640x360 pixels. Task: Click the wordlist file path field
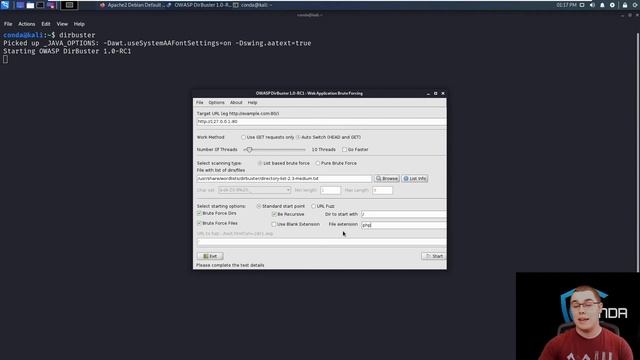(284, 179)
